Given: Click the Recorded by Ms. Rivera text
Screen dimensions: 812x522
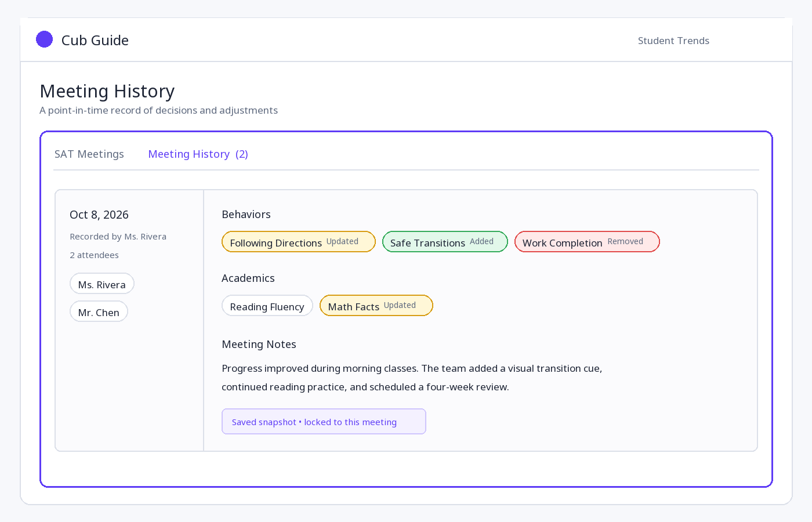Looking at the screenshot, I should (x=118, y=237).
